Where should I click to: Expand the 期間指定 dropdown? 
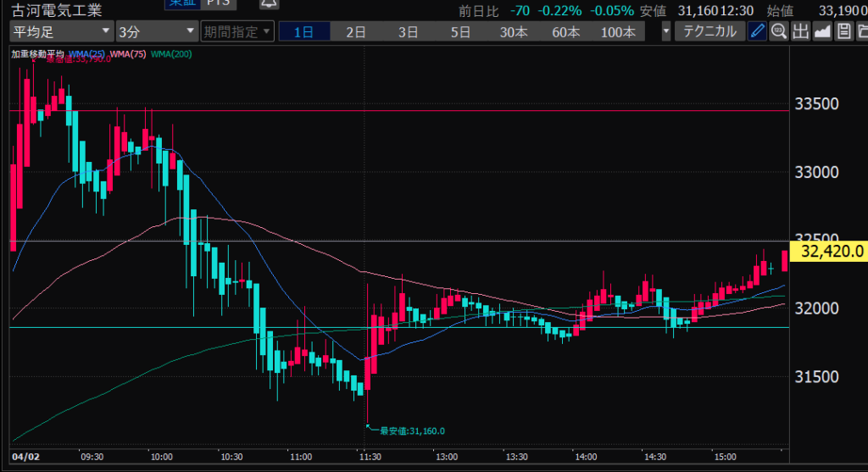click(x=237, y=32)
